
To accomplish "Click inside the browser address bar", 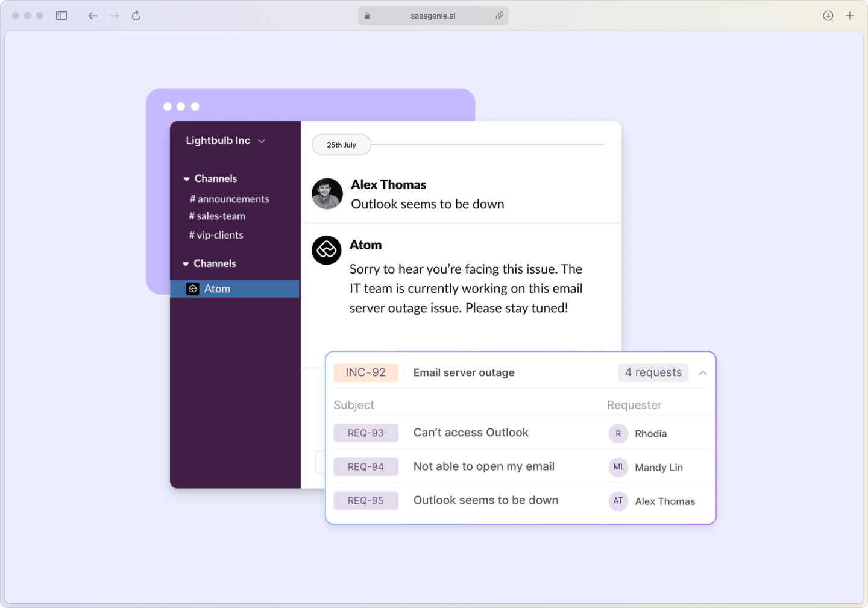I will (x=433, y=16).
